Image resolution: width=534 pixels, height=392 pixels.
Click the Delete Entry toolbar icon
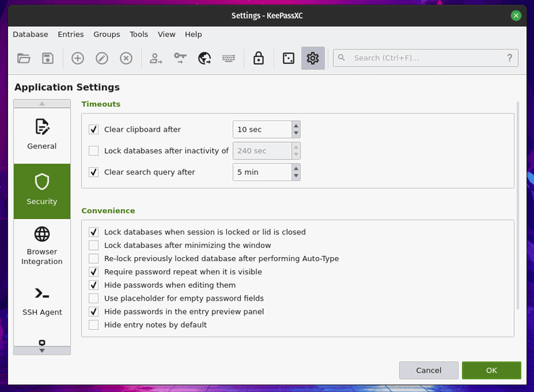coord(126,59)
